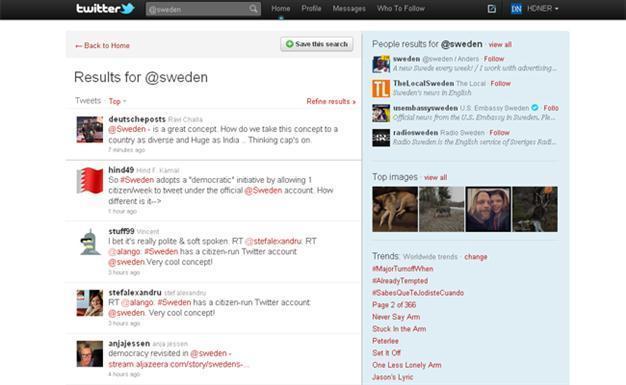This screenshot has height=385, width=626.
Task: Click the 1 hour ago timestamp
Action: tap(123, 211)
